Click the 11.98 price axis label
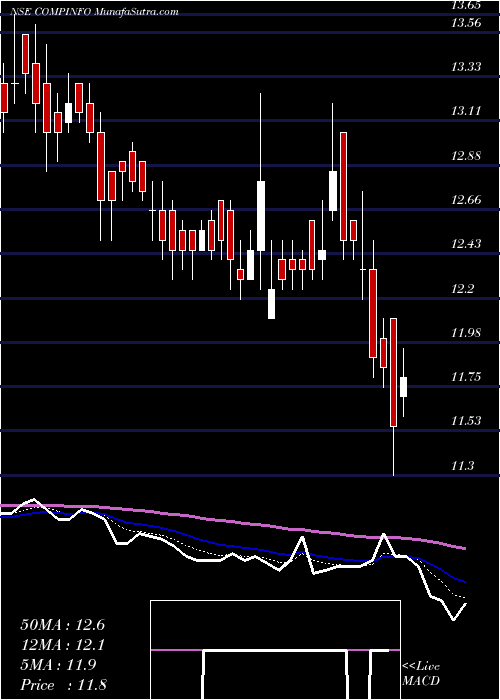500x700 pixels. 467,333
